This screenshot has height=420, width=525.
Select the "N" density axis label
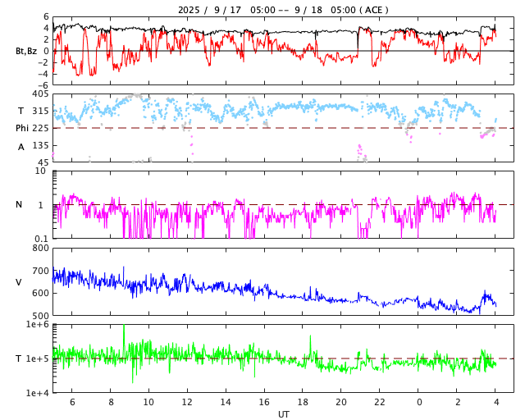click(x=19, y=205)
